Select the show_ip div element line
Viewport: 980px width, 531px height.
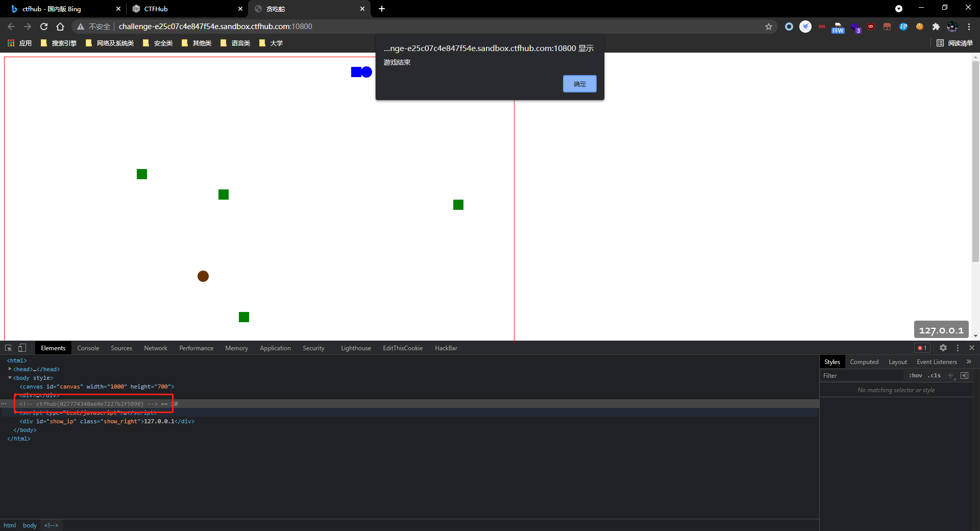107,421
